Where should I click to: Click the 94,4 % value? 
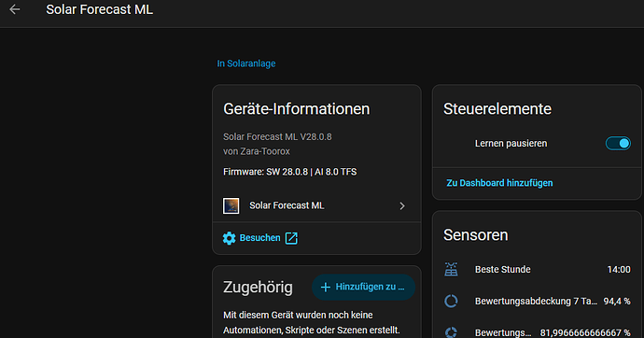(617, 301)
